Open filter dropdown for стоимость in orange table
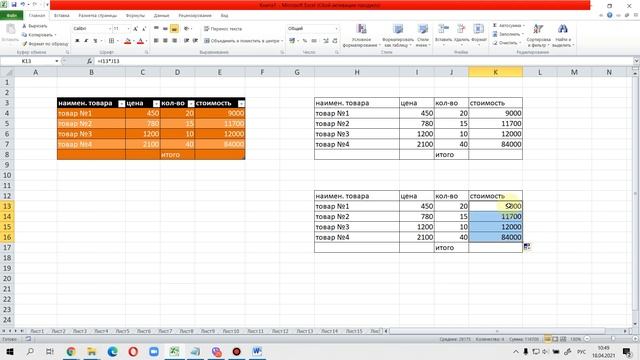Image resolution: width=640 pixels, height=360 pixels. [241, 104]
